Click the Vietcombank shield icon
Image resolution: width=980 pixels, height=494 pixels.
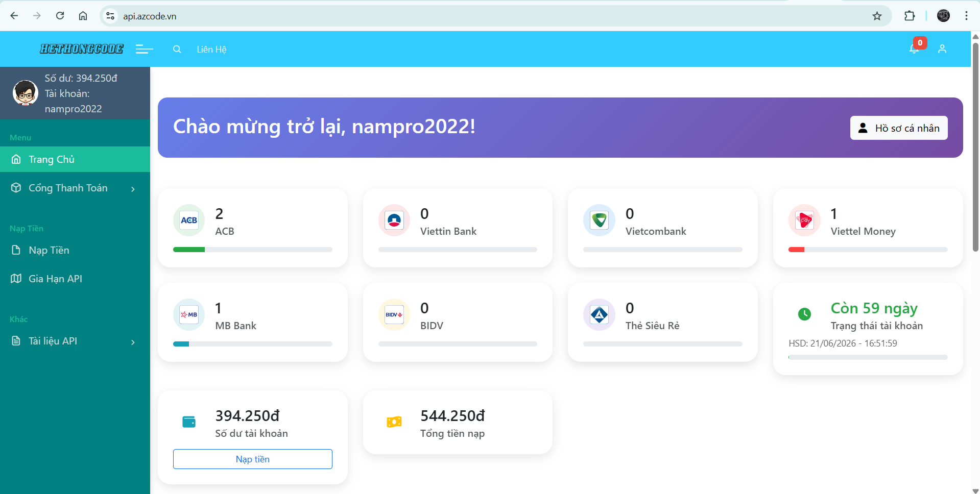point(599,220)
